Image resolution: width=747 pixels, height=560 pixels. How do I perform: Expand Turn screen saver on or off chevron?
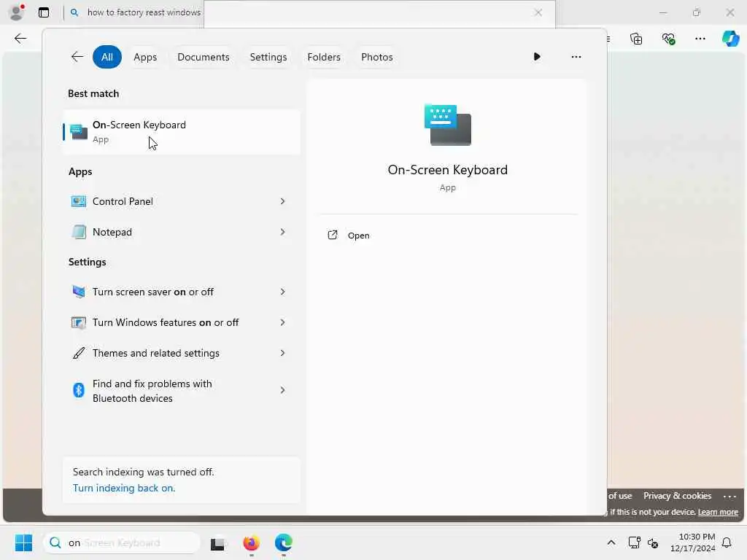coord(282,292)
